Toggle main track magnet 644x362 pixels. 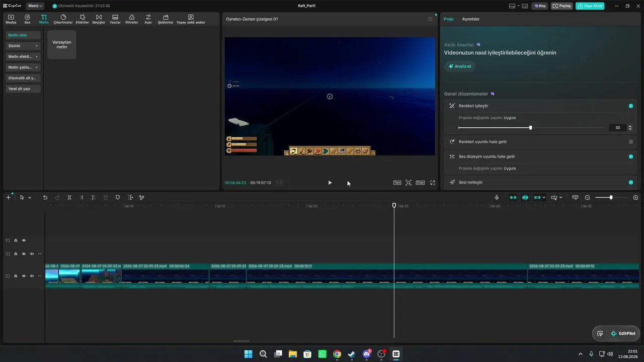pos(513,198)
